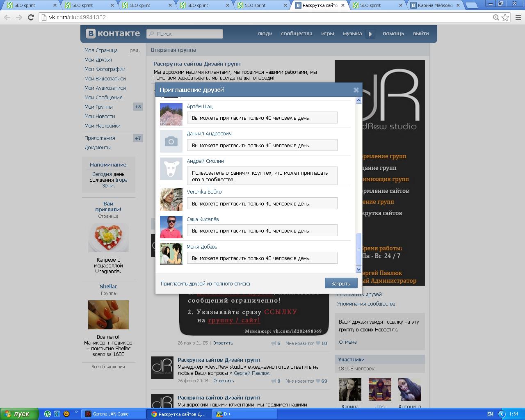Open the D:\ folder window from taskbar
This screenshot has width=525, height=420.
[244, 414]
